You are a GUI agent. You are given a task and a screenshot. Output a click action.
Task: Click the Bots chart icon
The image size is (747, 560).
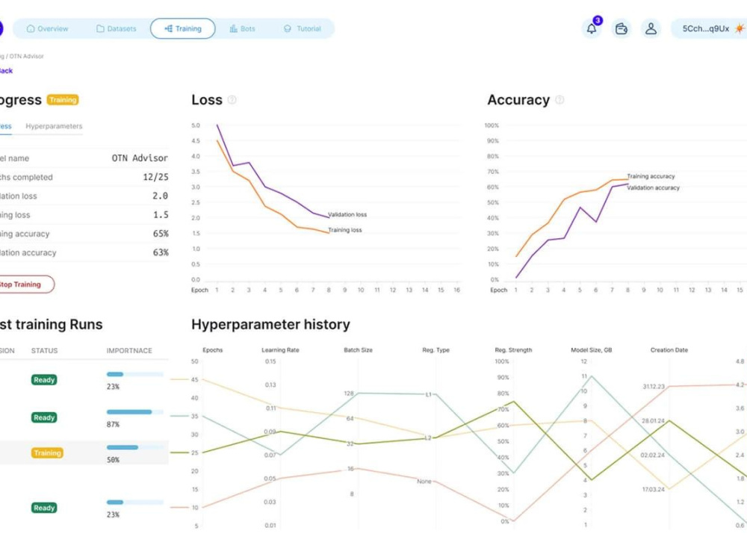tap(233, 28)
